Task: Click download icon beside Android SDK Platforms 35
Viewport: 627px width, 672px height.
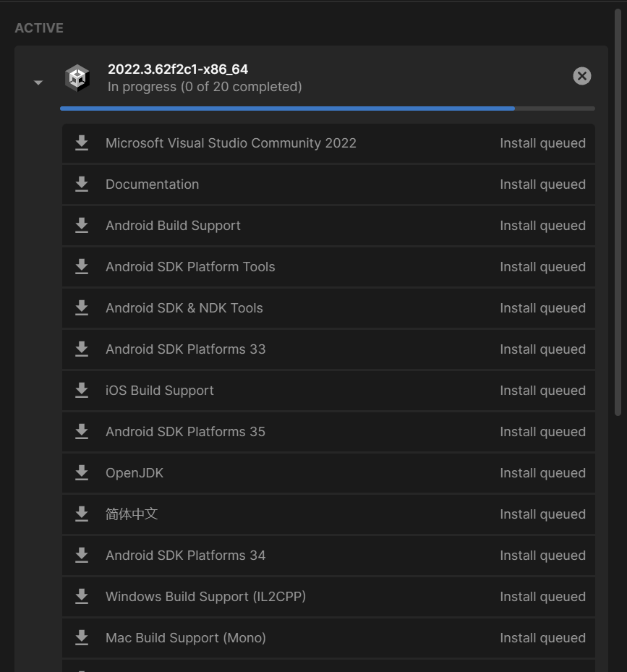Action: (82, 432)
